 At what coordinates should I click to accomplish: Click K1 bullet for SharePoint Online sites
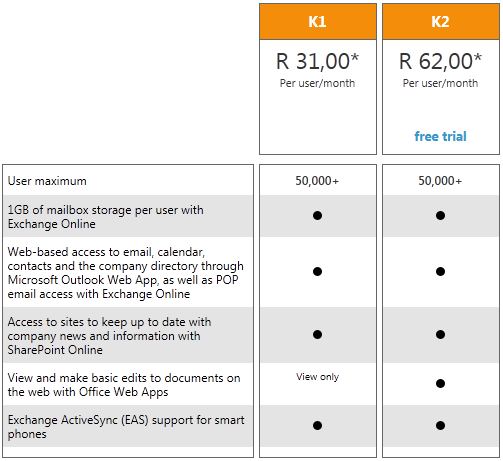[x=317, y=334]
